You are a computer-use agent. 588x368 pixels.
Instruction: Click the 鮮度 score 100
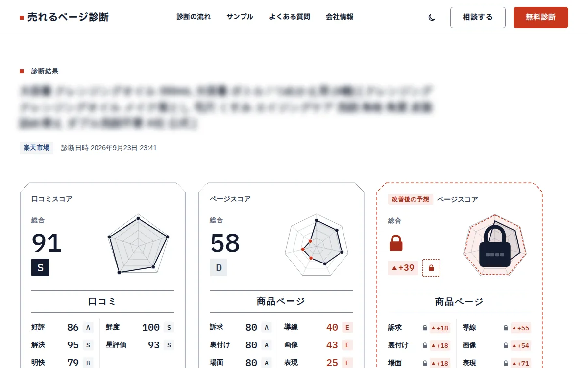click(151, 327)
